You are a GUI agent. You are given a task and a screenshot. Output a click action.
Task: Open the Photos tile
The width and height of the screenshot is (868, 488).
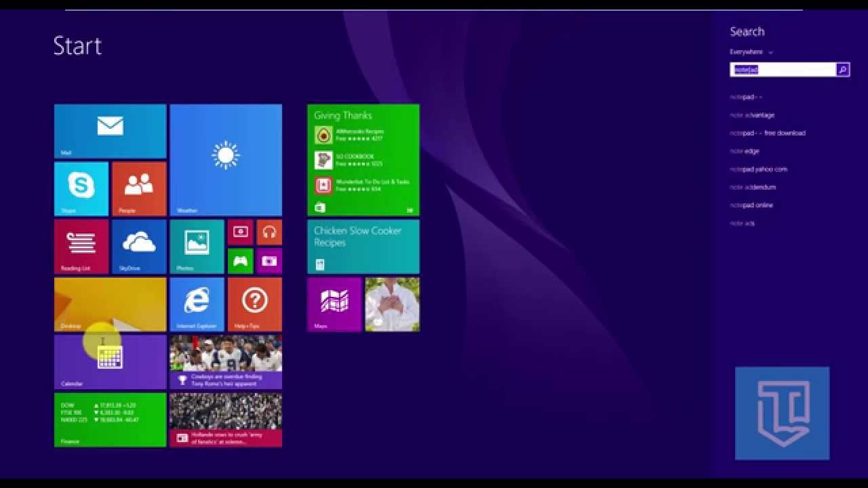tap(197, 246)
